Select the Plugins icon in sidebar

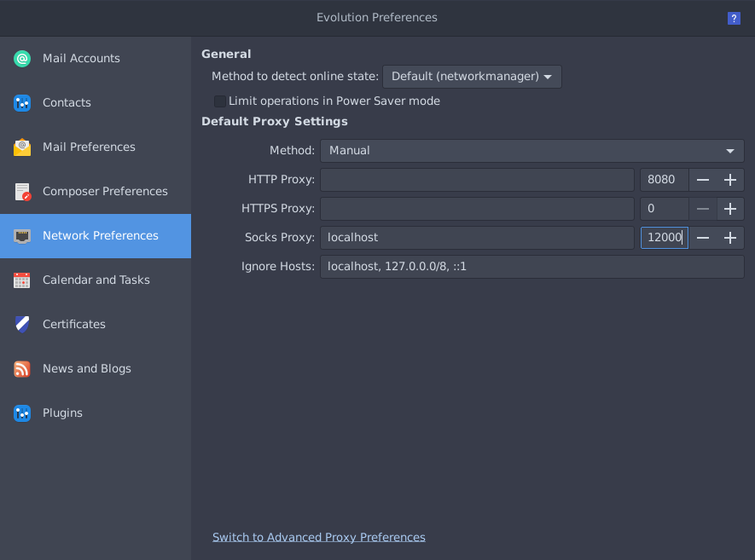(x=22, y=413)
